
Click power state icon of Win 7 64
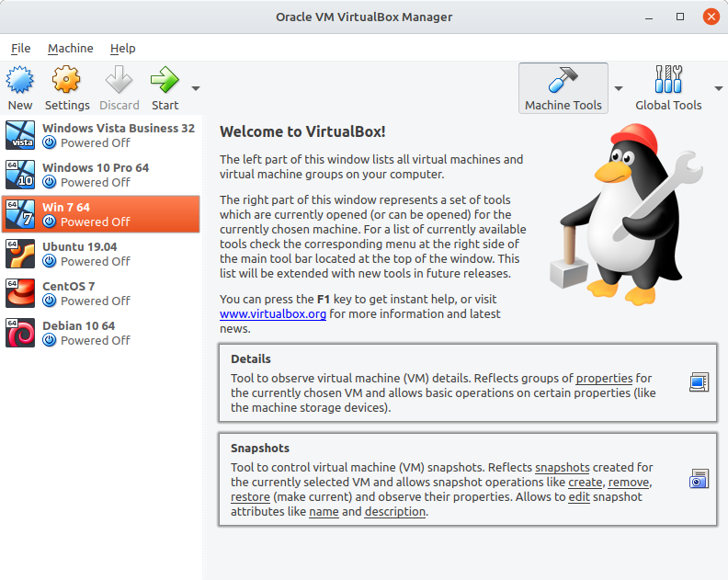pyautogui.click(x=50, y=222)
